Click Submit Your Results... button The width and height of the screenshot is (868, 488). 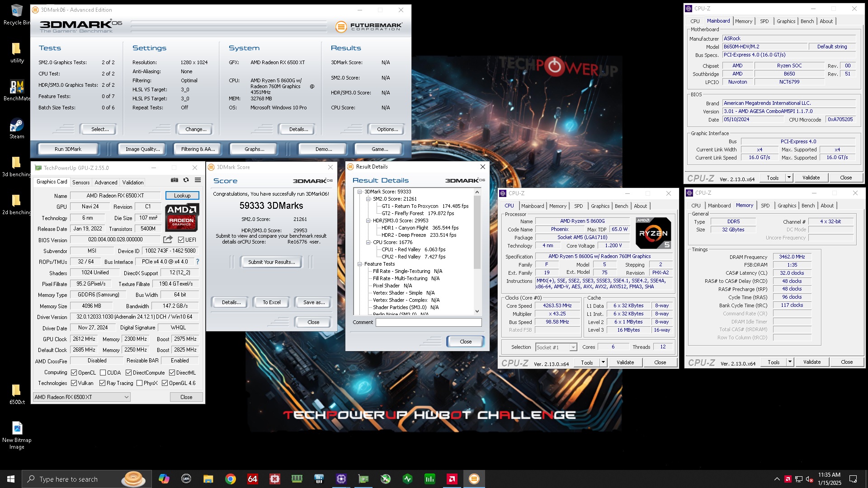coord(271,262)
